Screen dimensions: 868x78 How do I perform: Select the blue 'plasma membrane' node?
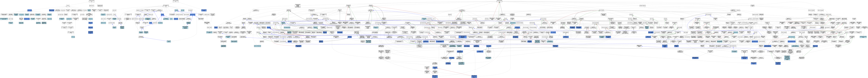(193, 14)
